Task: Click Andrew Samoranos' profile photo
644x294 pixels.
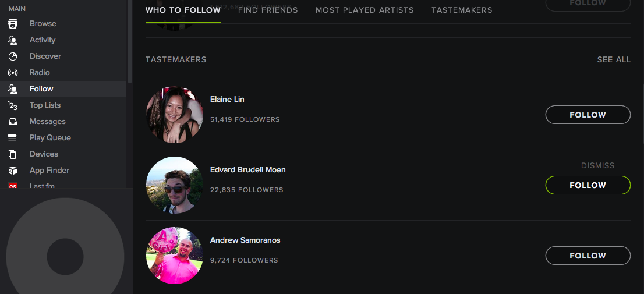Action: point(174,256)
